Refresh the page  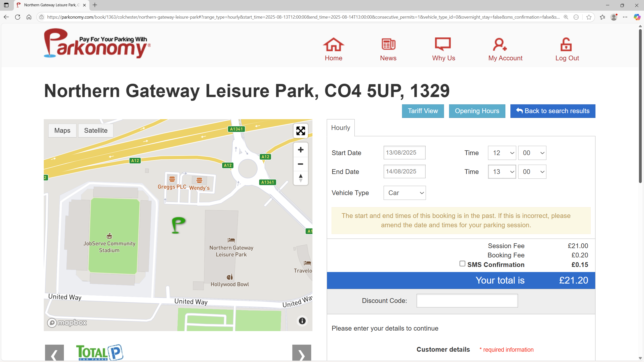18,17
